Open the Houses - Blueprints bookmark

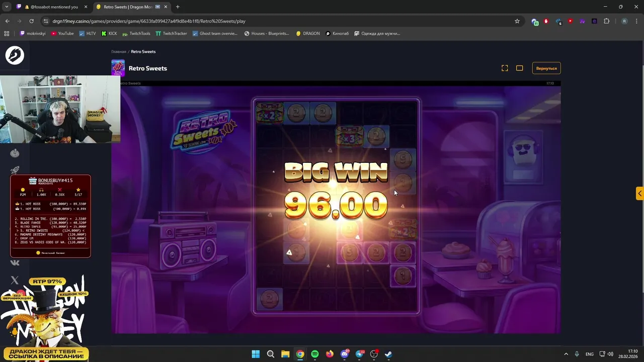[x=267, y=34]
